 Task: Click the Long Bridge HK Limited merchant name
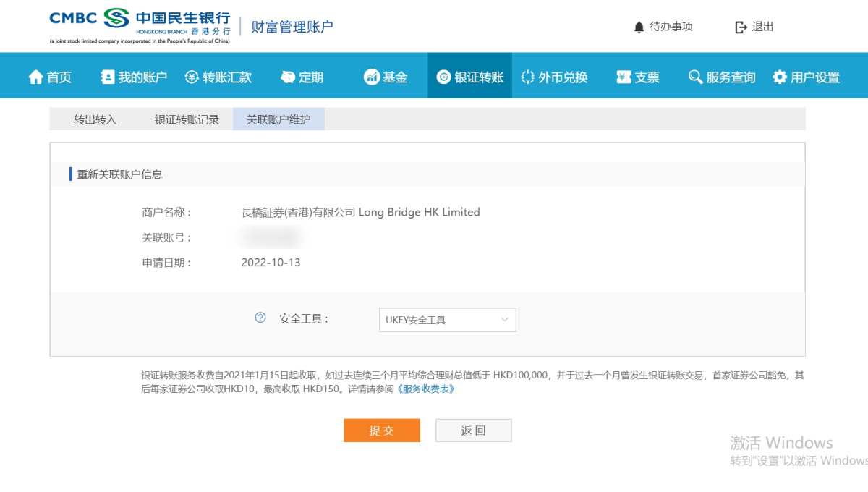[x=361, y=212]
